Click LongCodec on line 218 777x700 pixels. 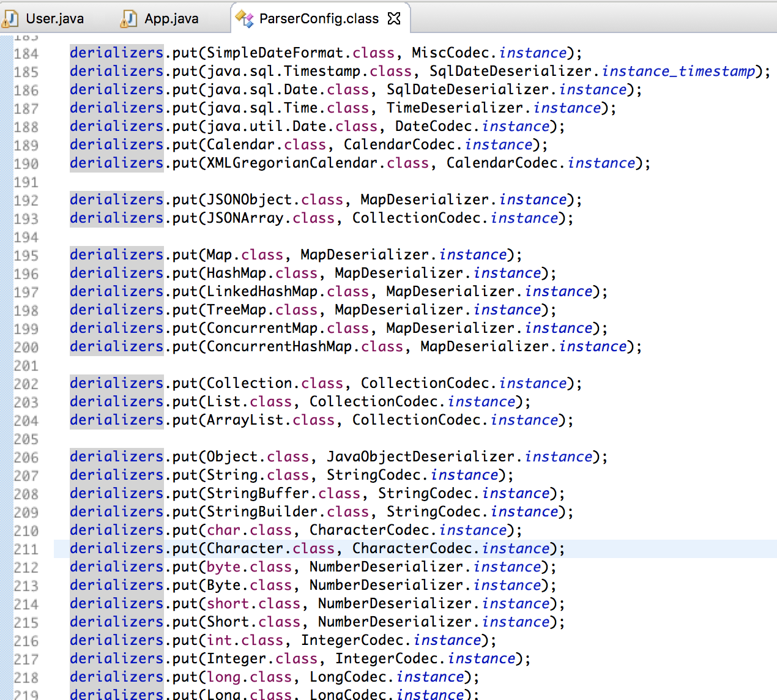(x=348, y=677)
